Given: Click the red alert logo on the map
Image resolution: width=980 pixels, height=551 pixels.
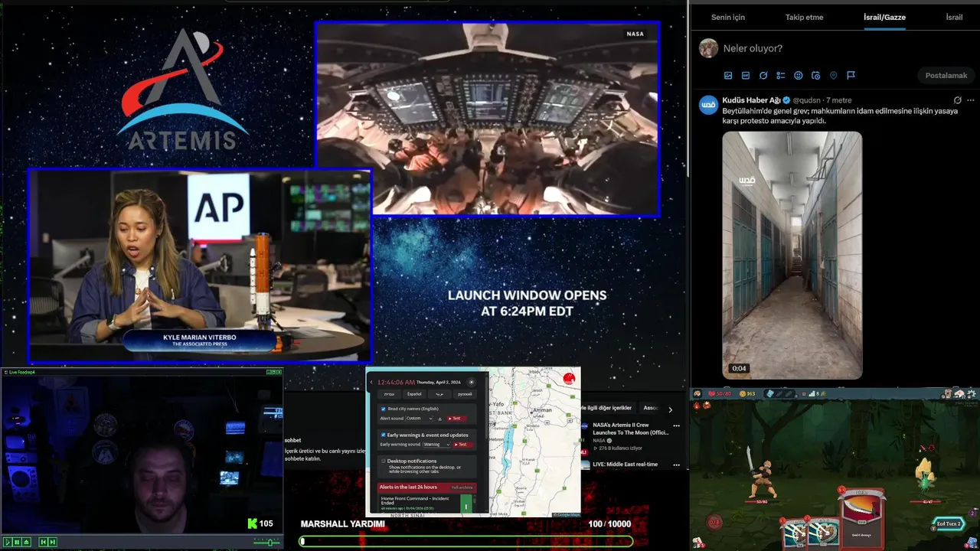Looking at the screenshot, I should (569, 378).
